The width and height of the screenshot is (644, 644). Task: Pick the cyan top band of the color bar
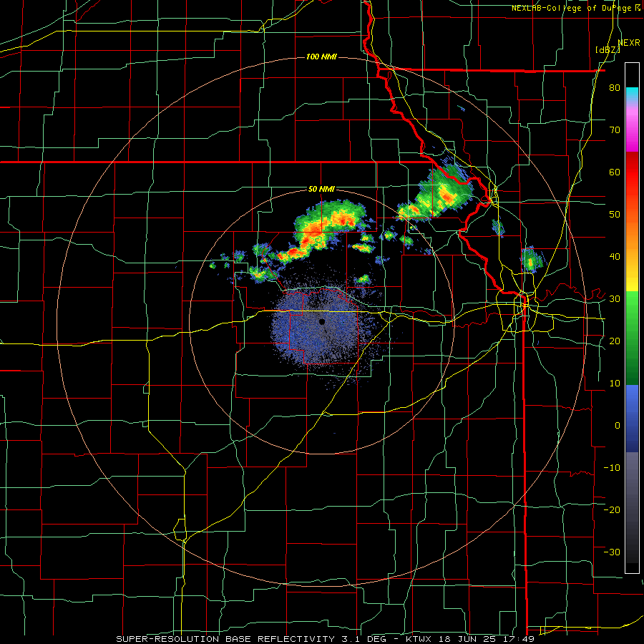632,94
